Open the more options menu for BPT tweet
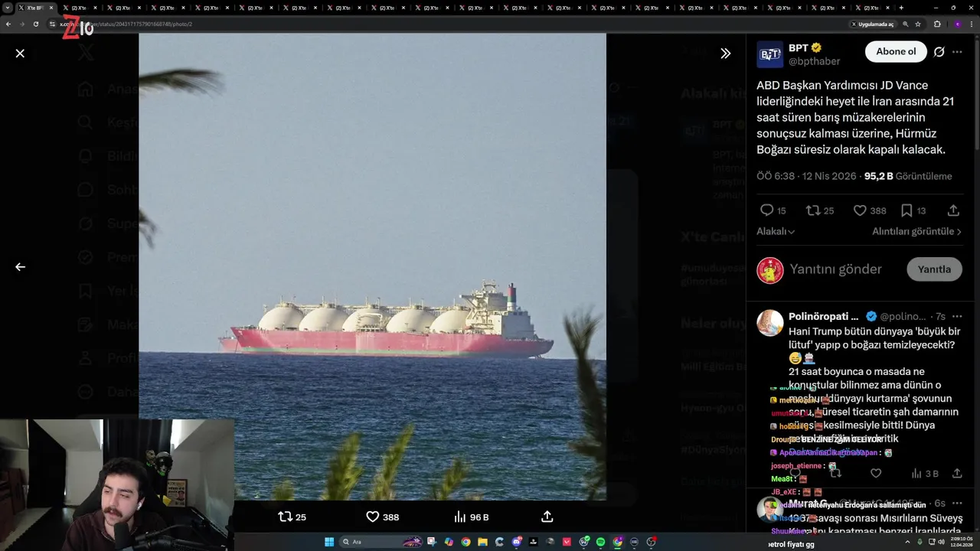980x551 pixels. (957, 52)
